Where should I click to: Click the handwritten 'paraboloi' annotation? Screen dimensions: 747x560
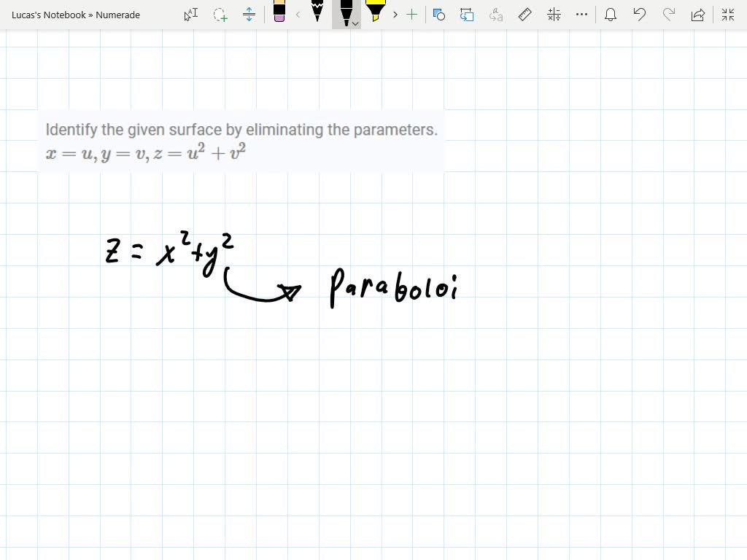[394, 288]
